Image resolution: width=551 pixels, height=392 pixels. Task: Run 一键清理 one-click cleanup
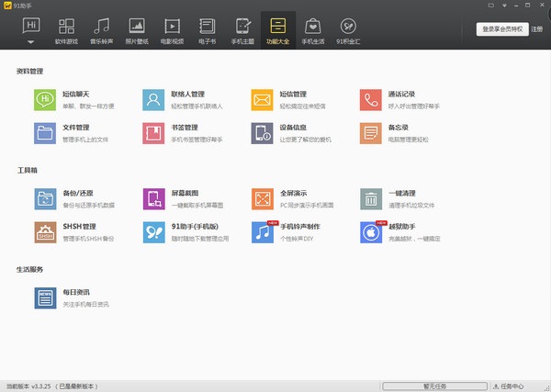[x=371, y=198]
